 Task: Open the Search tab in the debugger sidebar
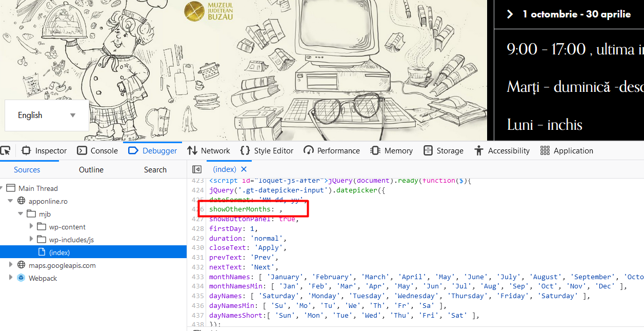click(155, 170)
